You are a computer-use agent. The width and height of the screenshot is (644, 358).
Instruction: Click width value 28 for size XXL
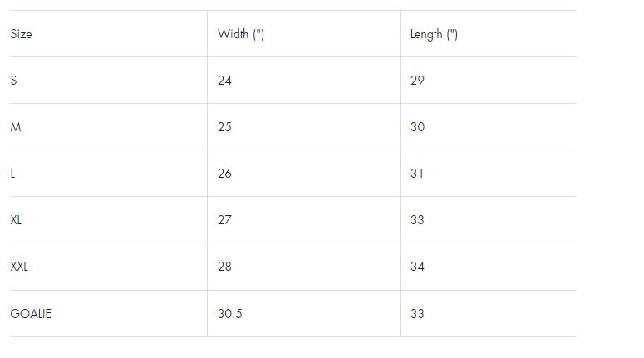[224, 267]
